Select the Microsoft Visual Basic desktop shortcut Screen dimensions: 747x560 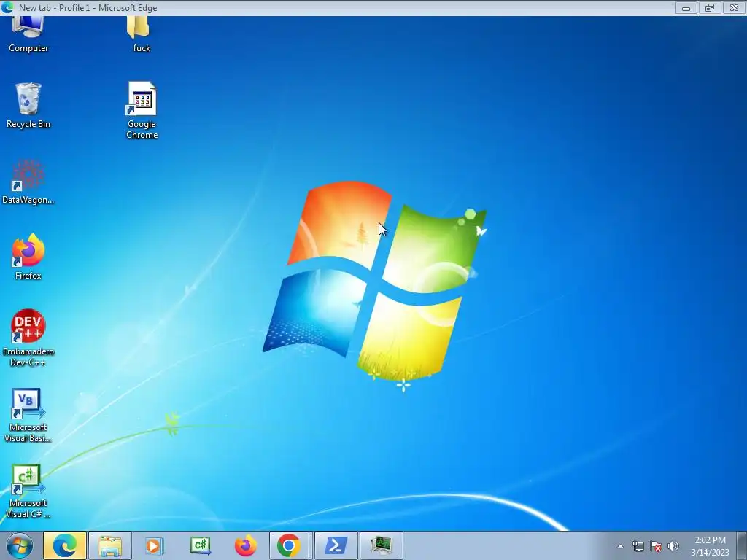click(x=28, y=415)
